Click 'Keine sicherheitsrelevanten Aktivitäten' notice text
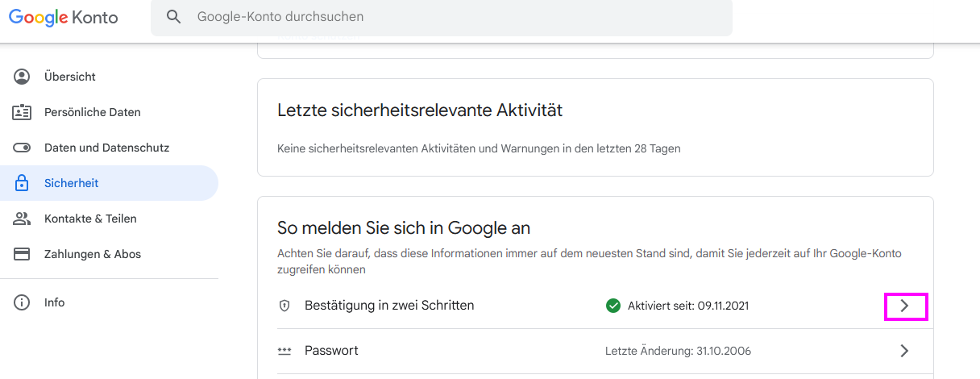 (x=479, y=148)
